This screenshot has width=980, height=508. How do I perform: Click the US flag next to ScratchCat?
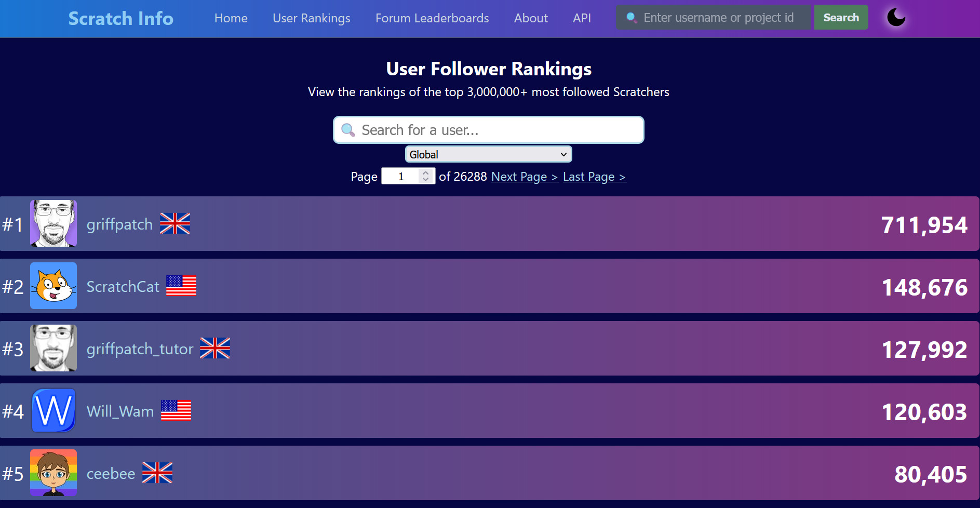pyautogui.click(x=181, y=286)
